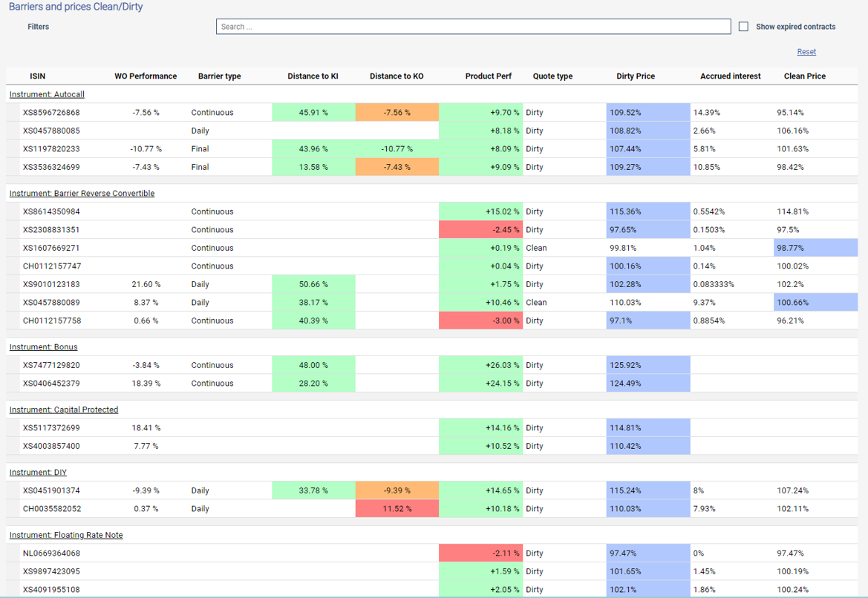Click the red -2.45 % Product Perf cell
This screenshot has width=868, height=598.
point(480,229)
